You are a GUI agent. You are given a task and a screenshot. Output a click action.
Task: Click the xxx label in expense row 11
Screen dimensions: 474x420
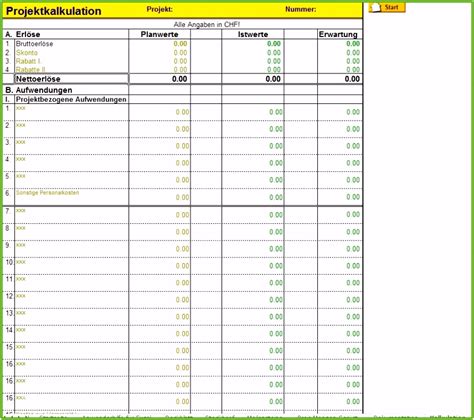coord(21,279)
